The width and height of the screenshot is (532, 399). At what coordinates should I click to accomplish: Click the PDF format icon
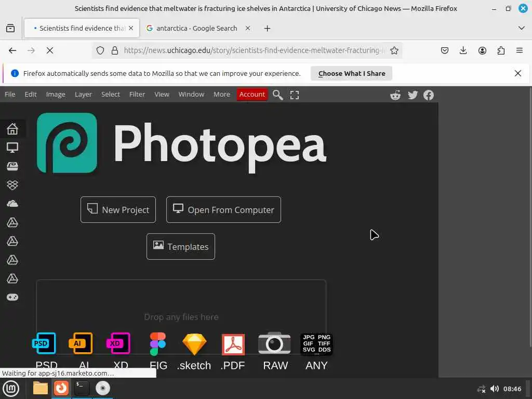point(233,344)
